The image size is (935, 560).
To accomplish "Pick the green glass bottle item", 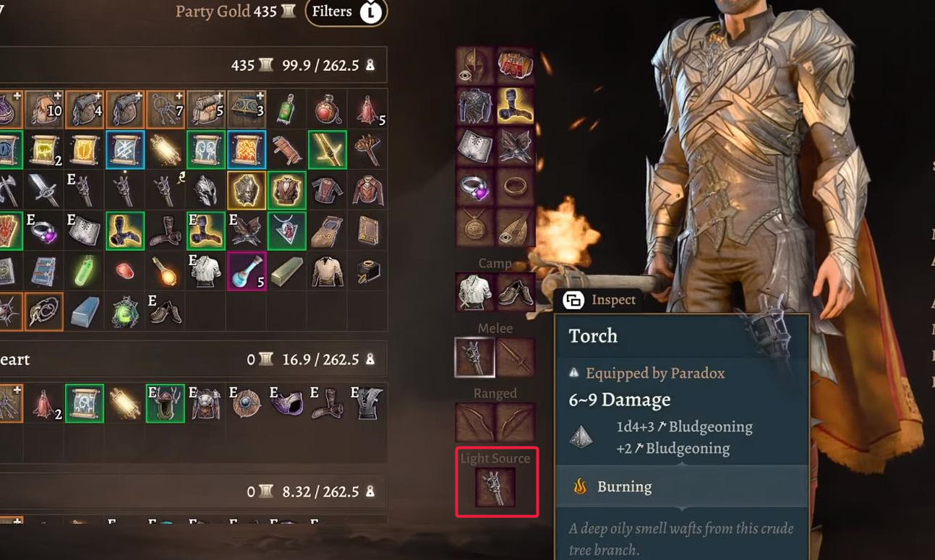I will pyautogui.click(x=286, y=109).
